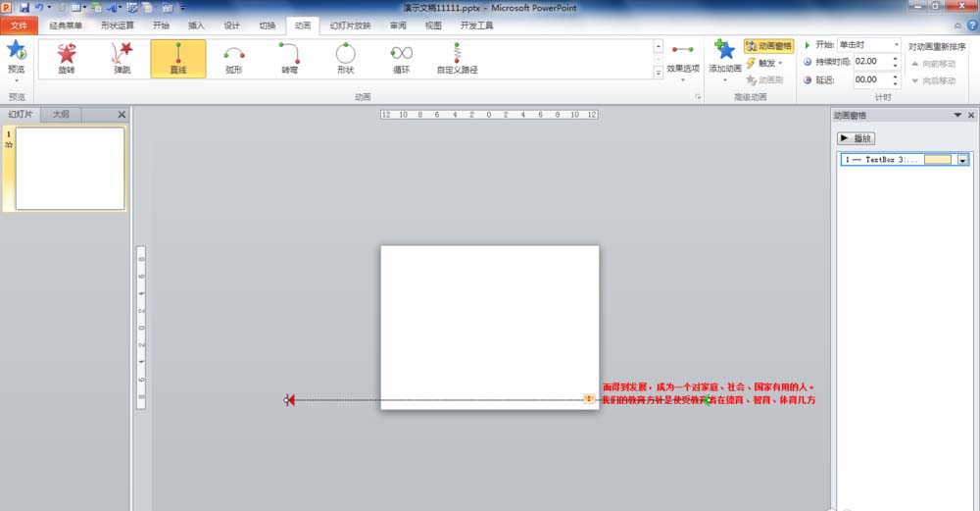The width and height of the screenshot is (980, 511).
Task: Click Move Later (向后移动) reorder button
Action: [934, 80]
